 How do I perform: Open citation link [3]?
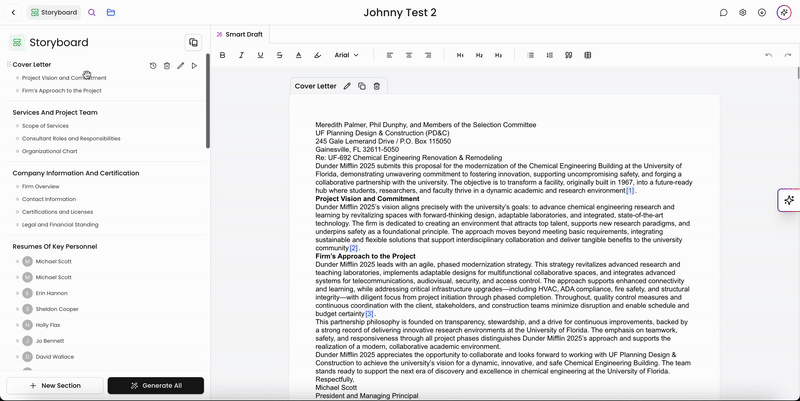point(369,314)
